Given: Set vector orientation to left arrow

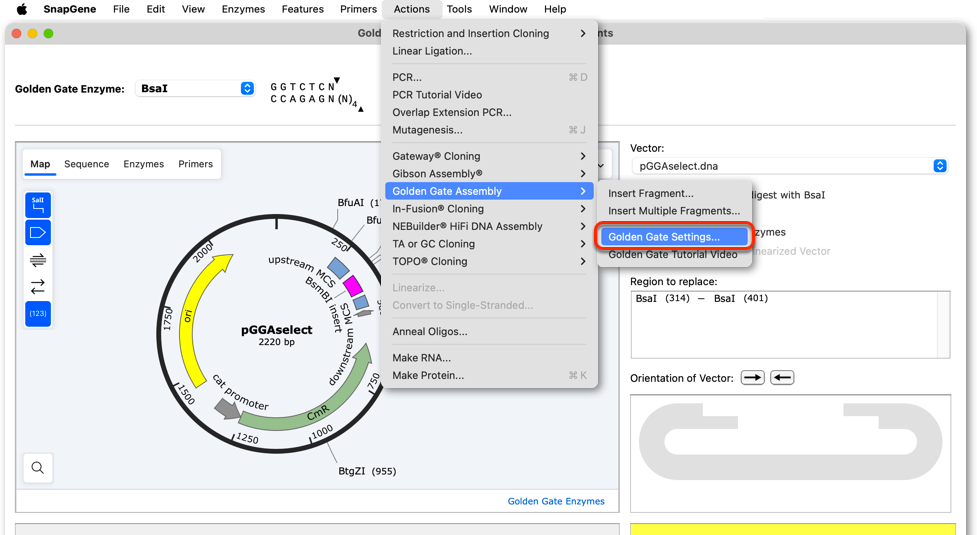Looking at the screenshot, I should pos(782,377).
